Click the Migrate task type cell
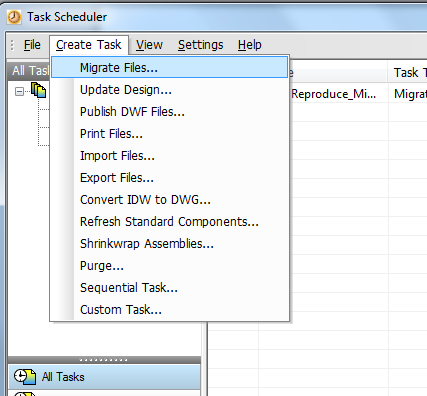 coord(408,94)
